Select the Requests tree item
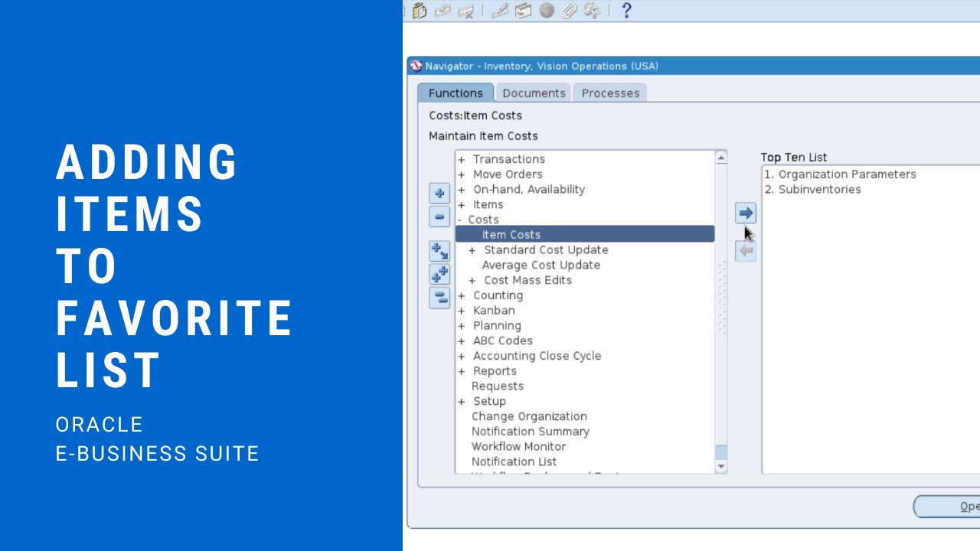 tap(498, 386)
